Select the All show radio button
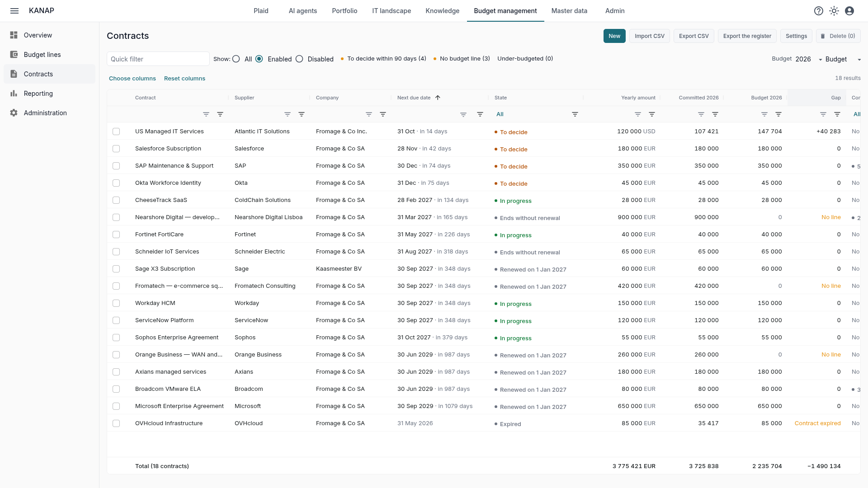Viewport: 868px width, 488px height. 236,59
